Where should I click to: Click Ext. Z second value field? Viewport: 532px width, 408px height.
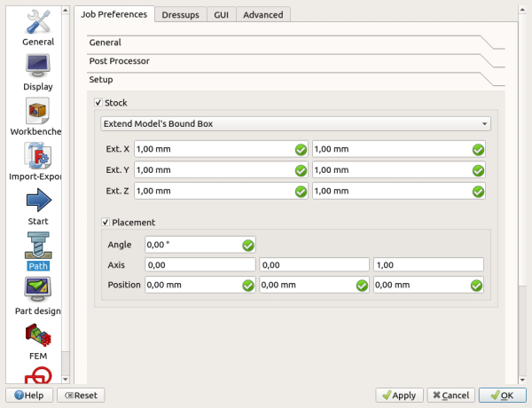(399, 191)
